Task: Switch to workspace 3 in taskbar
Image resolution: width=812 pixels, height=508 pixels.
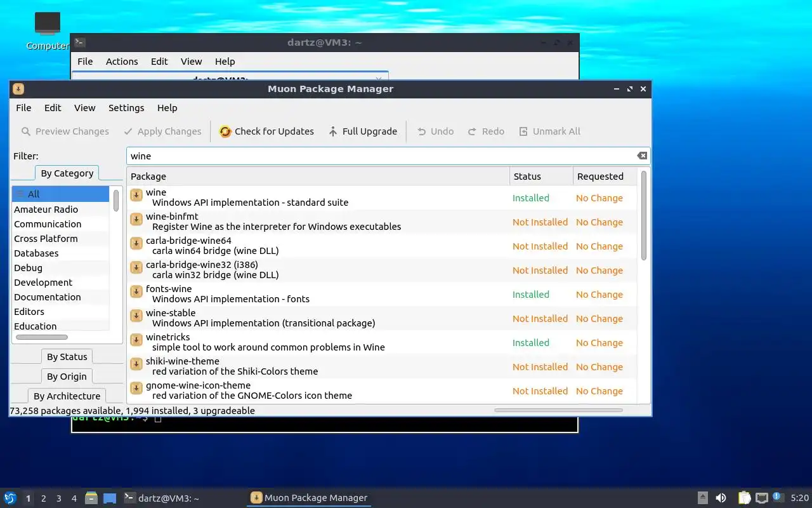Action: tap(59, 498)
